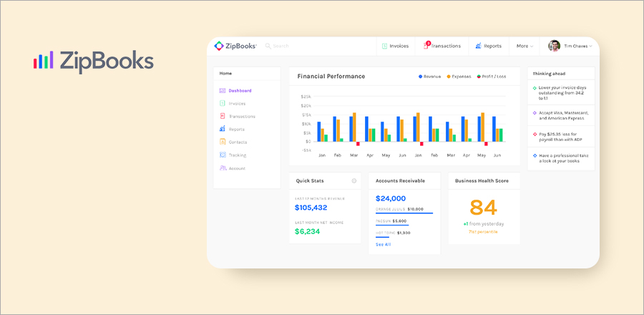This screenshot has width=644, height=315.
Task: Select Transactions in the sidebar
Action: pos(242,116)
